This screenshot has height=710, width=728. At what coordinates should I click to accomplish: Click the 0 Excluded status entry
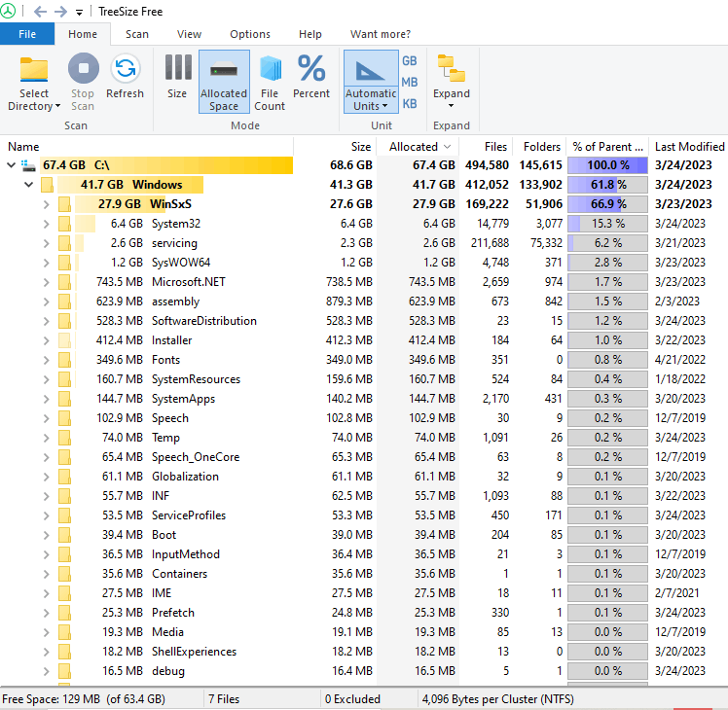(x=352, y=699)
